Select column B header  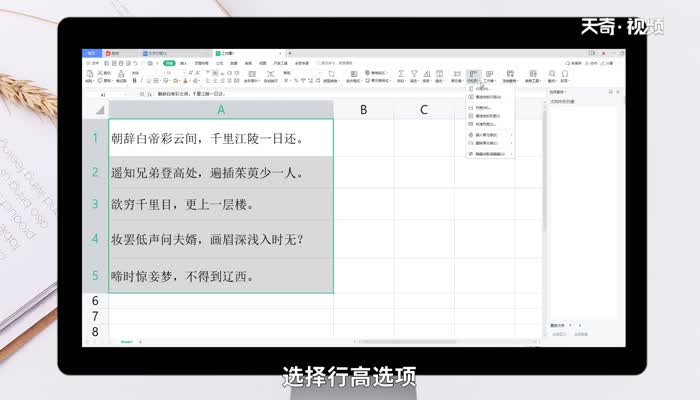(363, 110)
